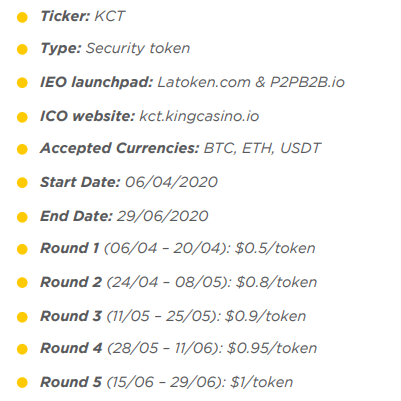Open the kct.kingcasino.io website text

(x=199, y=116)
